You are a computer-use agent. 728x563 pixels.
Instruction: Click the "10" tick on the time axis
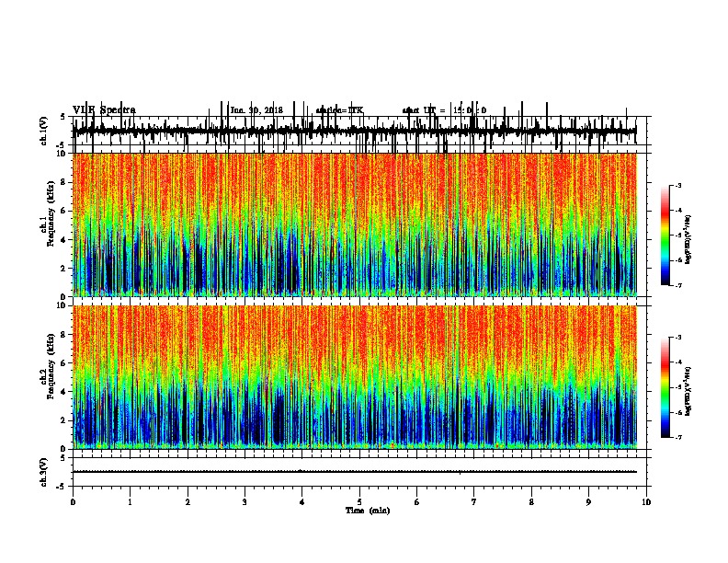(646, 502)
